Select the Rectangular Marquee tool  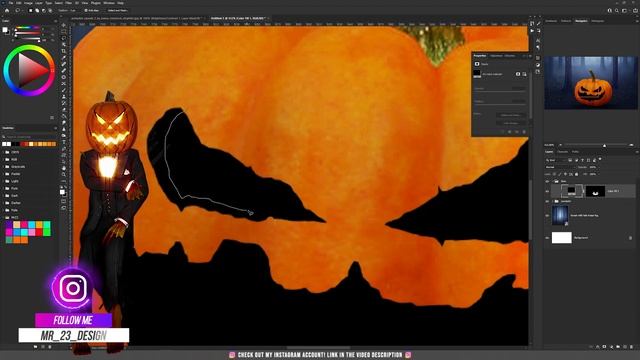point(64,32)
